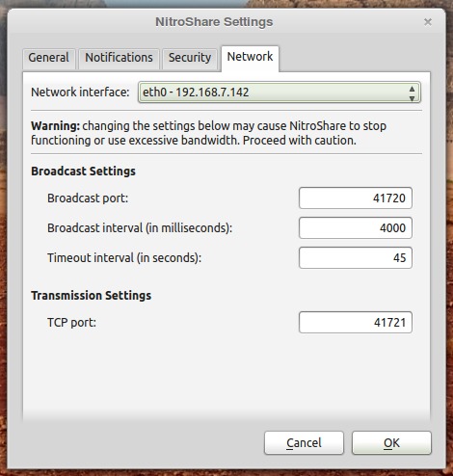The image size is (453, 476).
Task: Confirm settings with the OK button
Action: coord(391,443)
